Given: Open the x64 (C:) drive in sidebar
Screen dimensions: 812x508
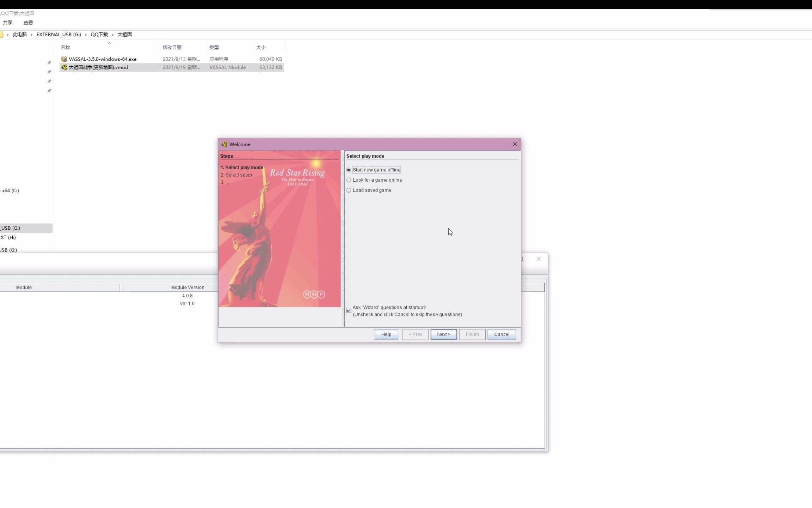Looking at the screenshot, I should pos(10,190).
